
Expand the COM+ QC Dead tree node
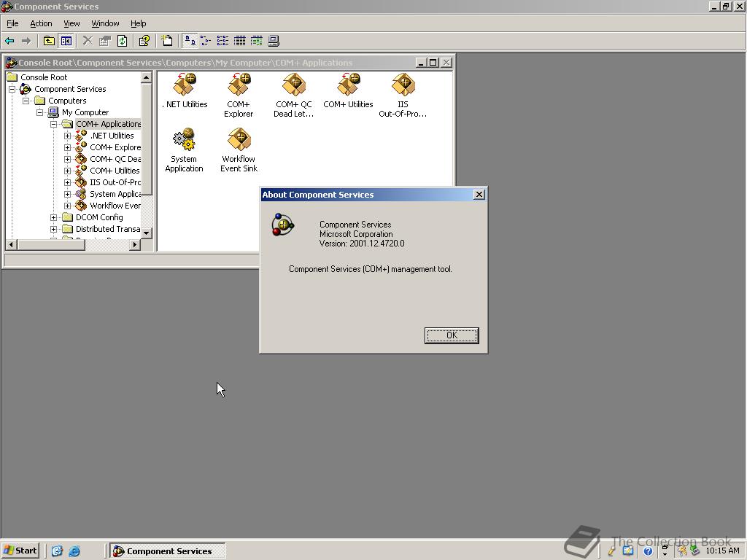tap(67, 159)
